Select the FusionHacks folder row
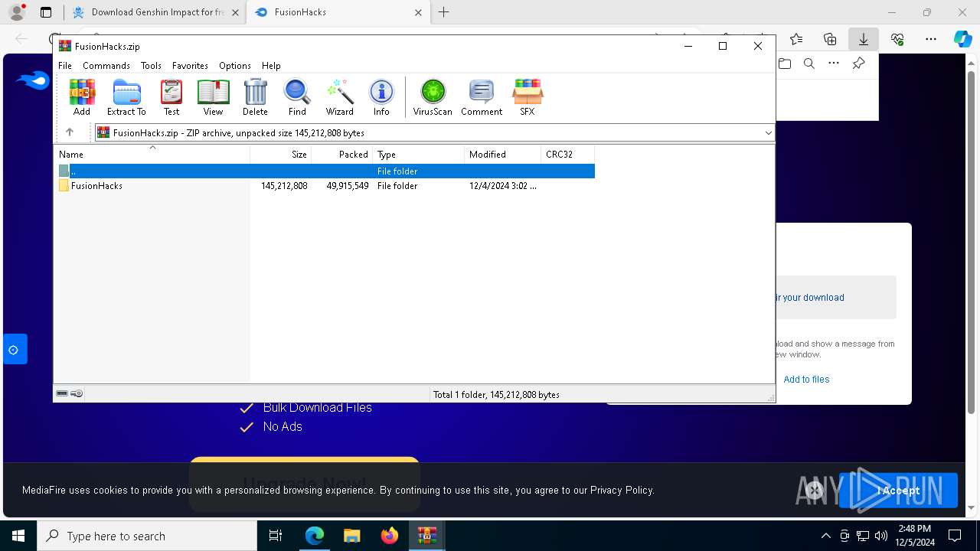Viewport: 980px width, 551px height. (x=325, y=186)
